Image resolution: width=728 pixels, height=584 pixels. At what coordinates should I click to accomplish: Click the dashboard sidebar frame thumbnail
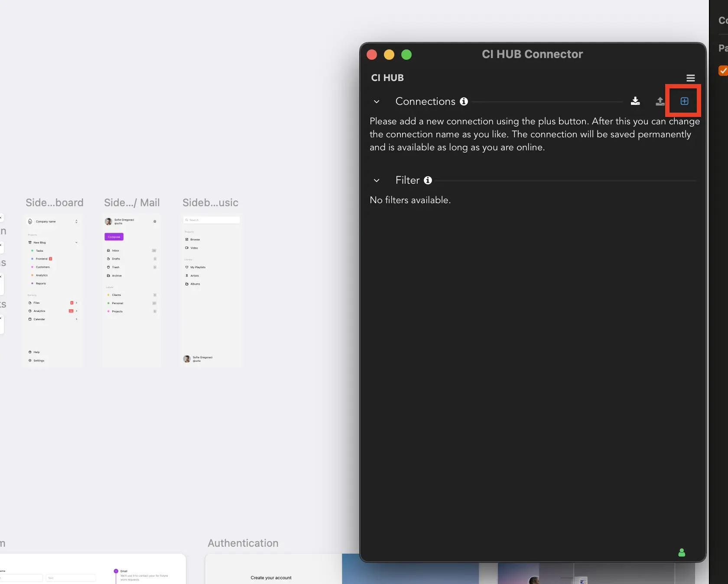point(53,290)
